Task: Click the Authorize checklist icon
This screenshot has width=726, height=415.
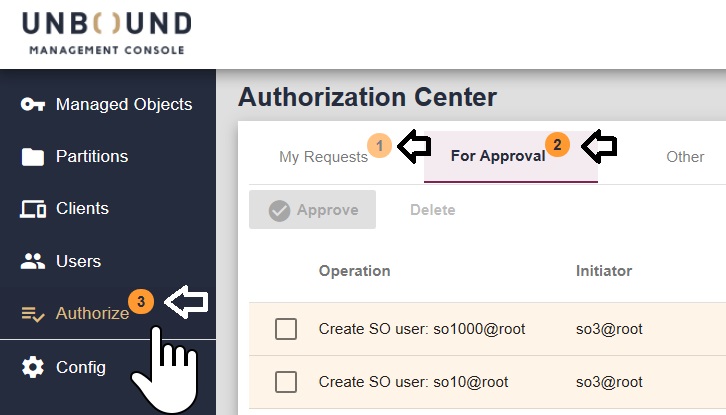Action: [33, 314]
